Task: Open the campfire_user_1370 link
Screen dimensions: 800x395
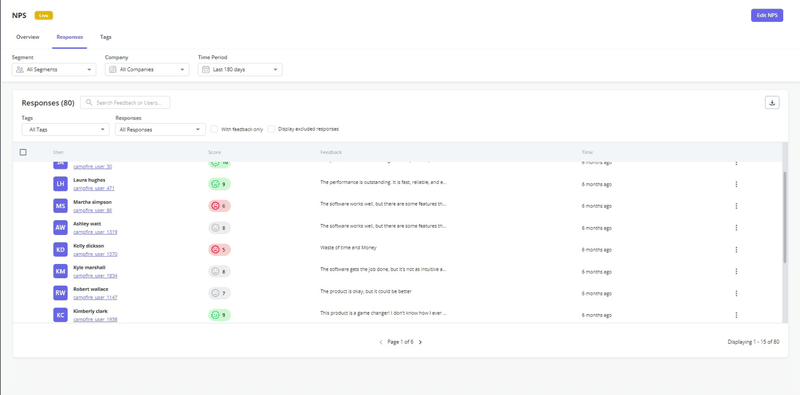Action: [95, 254]
